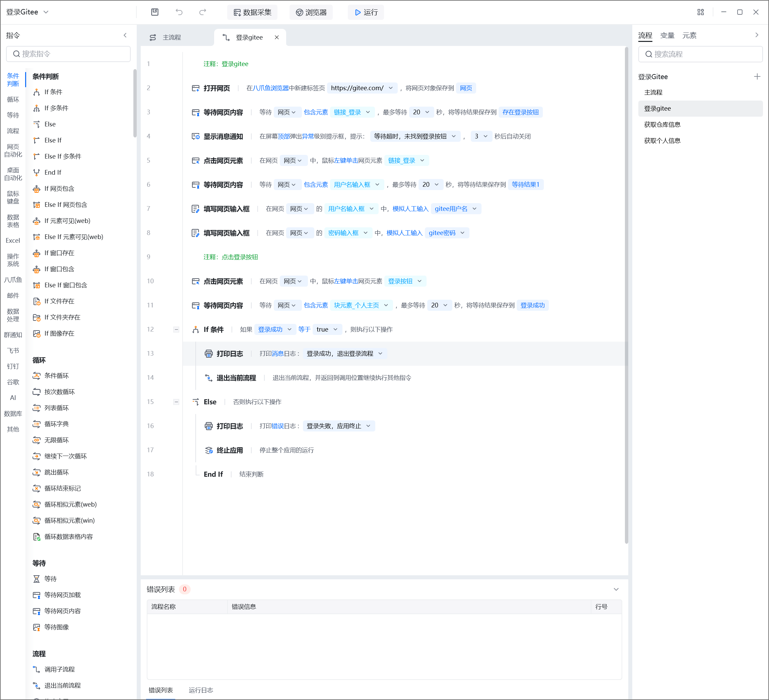Select 主流程 in flow list
This screenshot has width=769, height=700.
click(x=700, y=93)
